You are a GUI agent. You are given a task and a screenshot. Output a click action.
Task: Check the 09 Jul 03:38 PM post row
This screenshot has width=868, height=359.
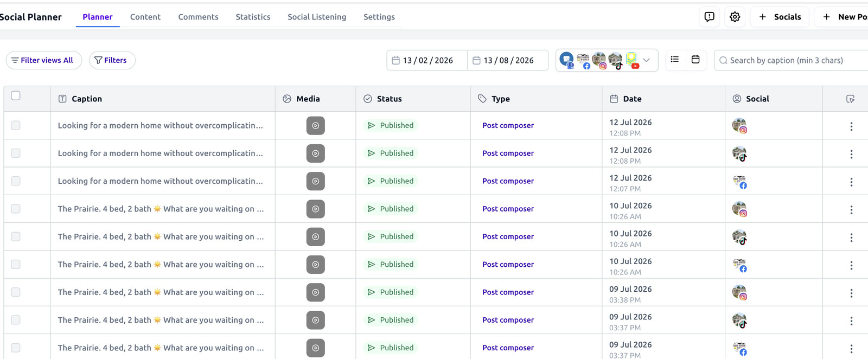pos(16,292)
